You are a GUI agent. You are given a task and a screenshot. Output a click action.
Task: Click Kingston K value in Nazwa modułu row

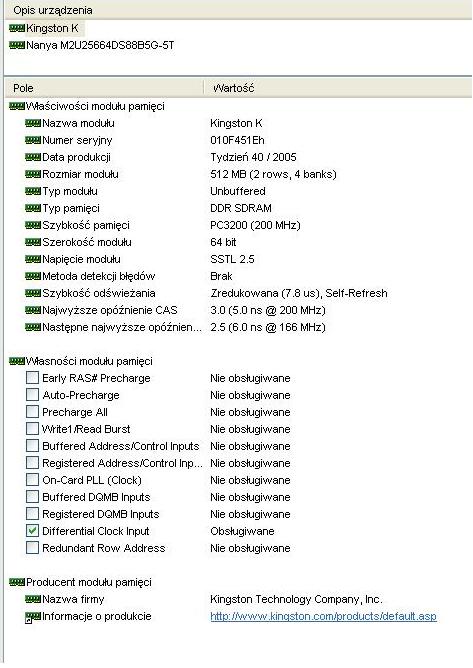tap(236, 123)
